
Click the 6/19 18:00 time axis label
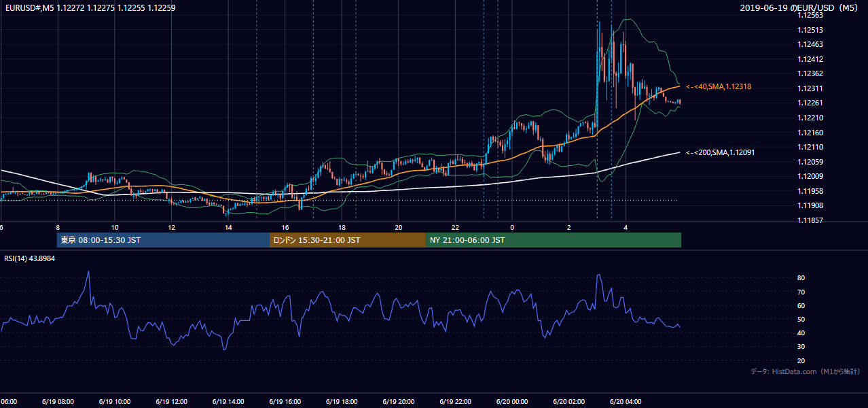click(x=341, y=402)
